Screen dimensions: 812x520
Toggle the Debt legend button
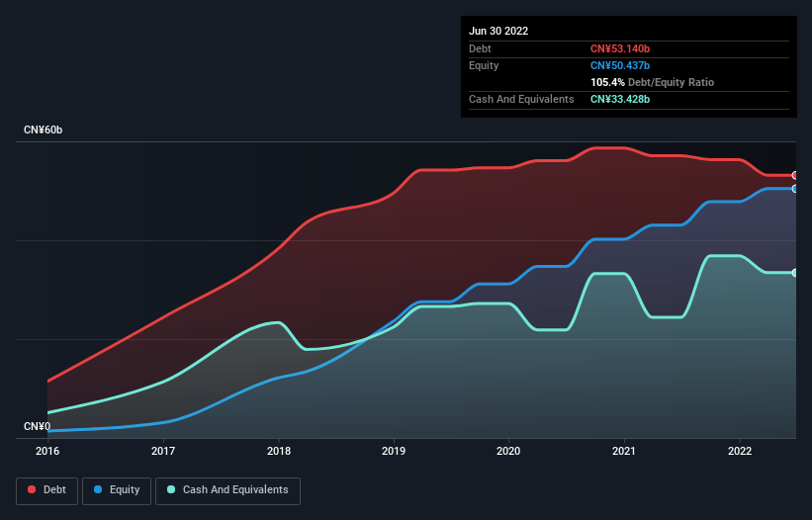pyautogui.click(x=47, y=490)
